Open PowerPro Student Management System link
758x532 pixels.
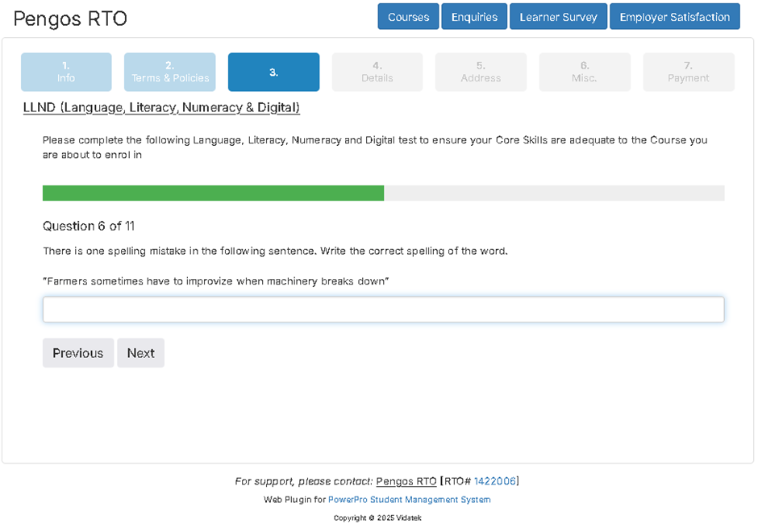(x=409, y=500)
